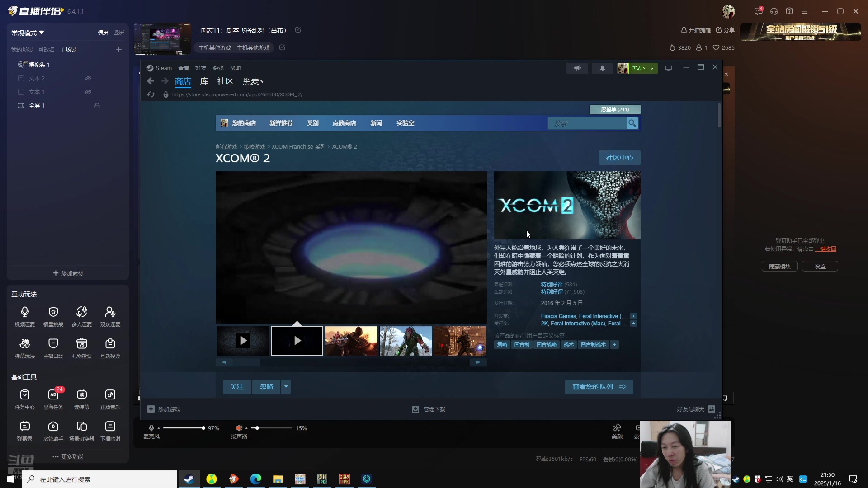This screenshot has height=488, width=868.
Task: Open 视频连麦 video co-stream tool
Action: (25, 316)
